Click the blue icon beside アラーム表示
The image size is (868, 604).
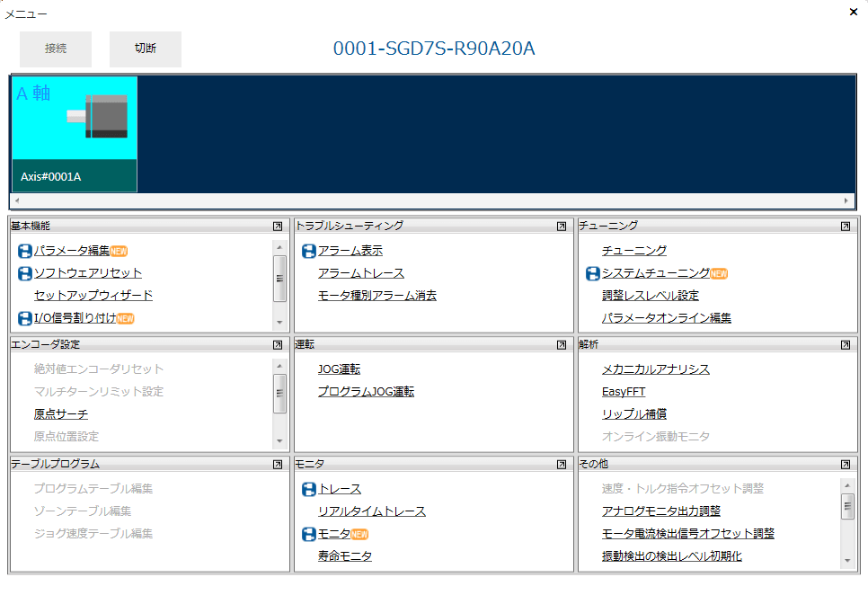click(308, 251)
